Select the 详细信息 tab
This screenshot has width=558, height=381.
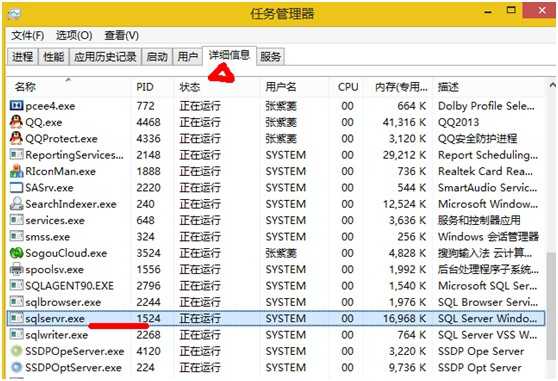tap(229, 55)
